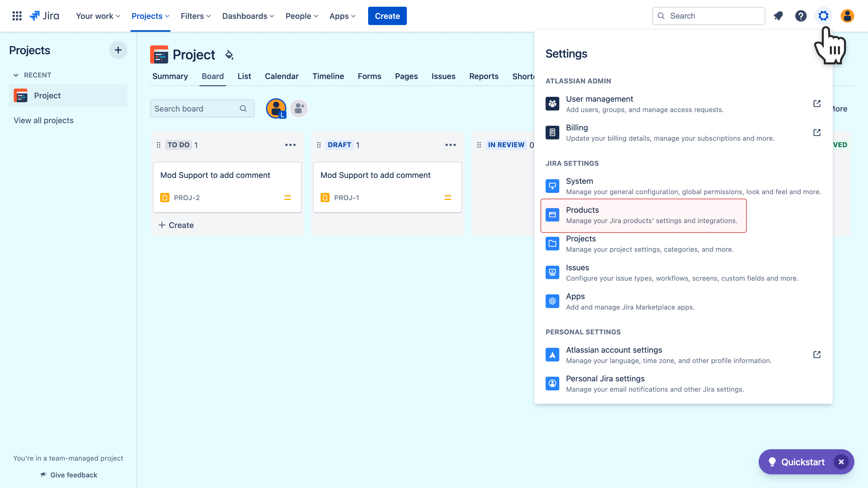Open the app switcher grid icon
The image size is (868, 488).
[17, 16]
